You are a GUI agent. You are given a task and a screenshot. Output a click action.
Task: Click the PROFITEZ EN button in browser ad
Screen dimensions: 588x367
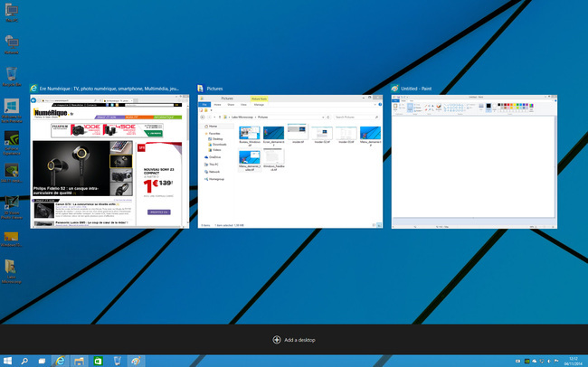click(x=159, y=212)
